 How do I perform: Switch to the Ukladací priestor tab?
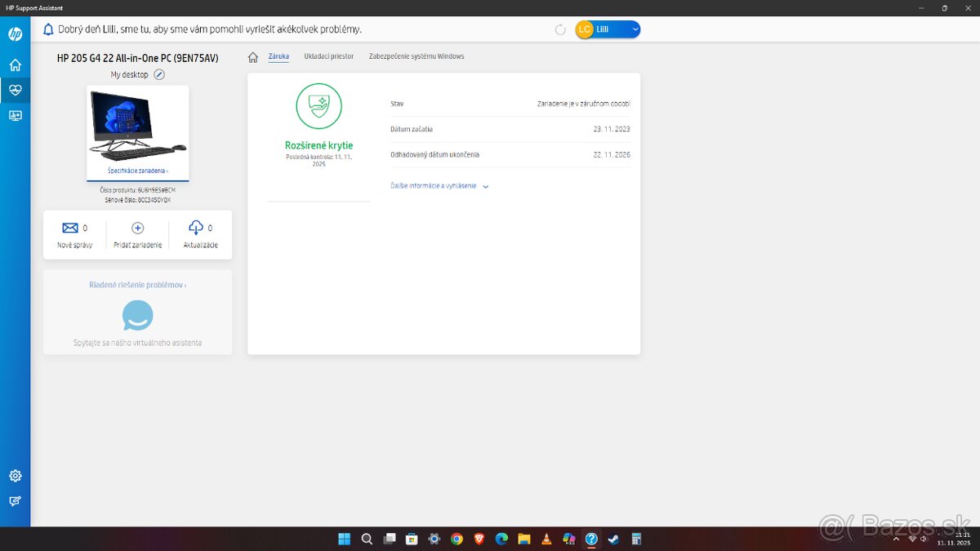(327, 56)
